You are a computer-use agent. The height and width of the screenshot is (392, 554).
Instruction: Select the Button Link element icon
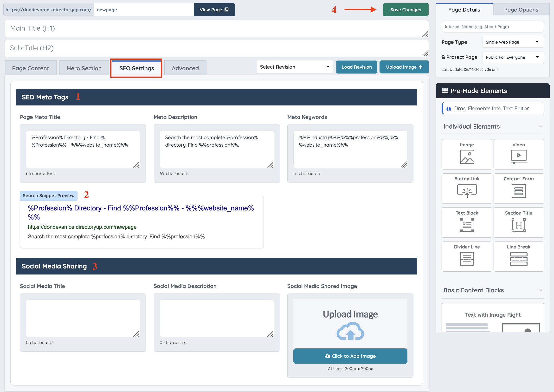(x=467, y=191)
